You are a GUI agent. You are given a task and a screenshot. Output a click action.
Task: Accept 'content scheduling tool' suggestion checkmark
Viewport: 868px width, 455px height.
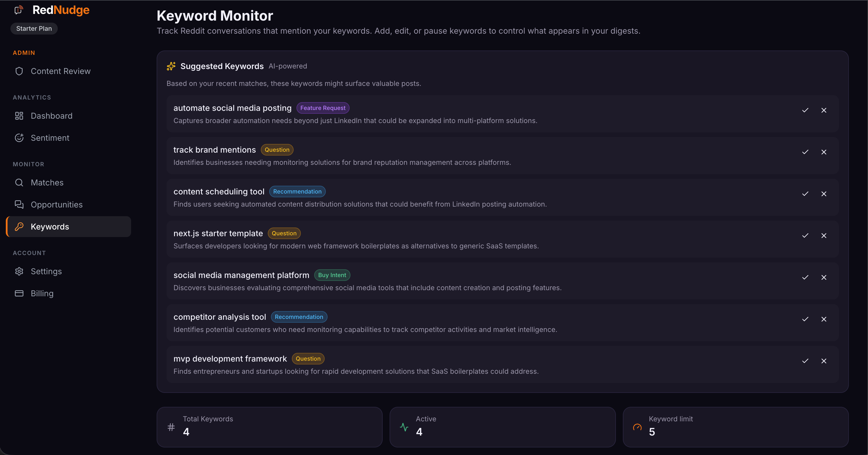(x=805, y=194)
